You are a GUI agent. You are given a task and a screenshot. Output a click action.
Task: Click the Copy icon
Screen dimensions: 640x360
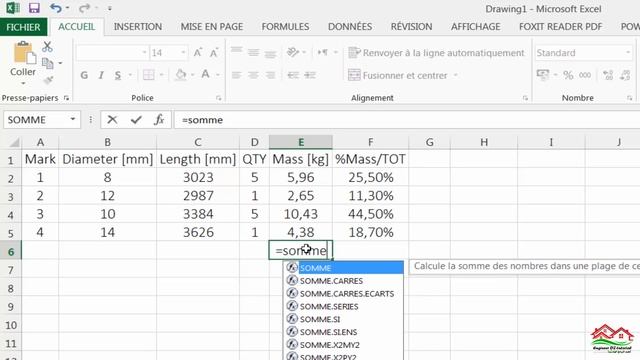(48, 63)
